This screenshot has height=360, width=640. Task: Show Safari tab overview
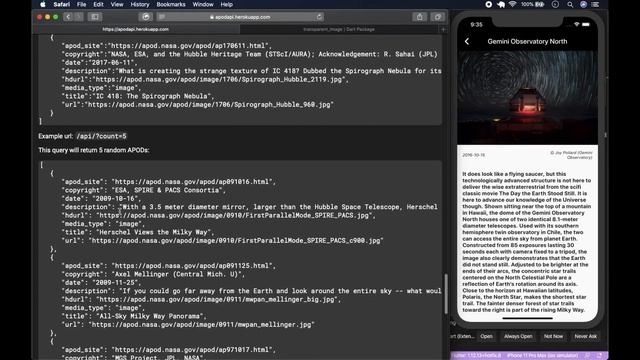pyautogui.click(x=438, y=17)
